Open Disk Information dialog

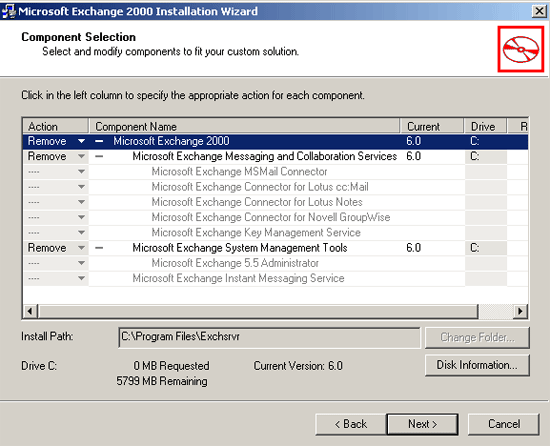tap(477, 365)
